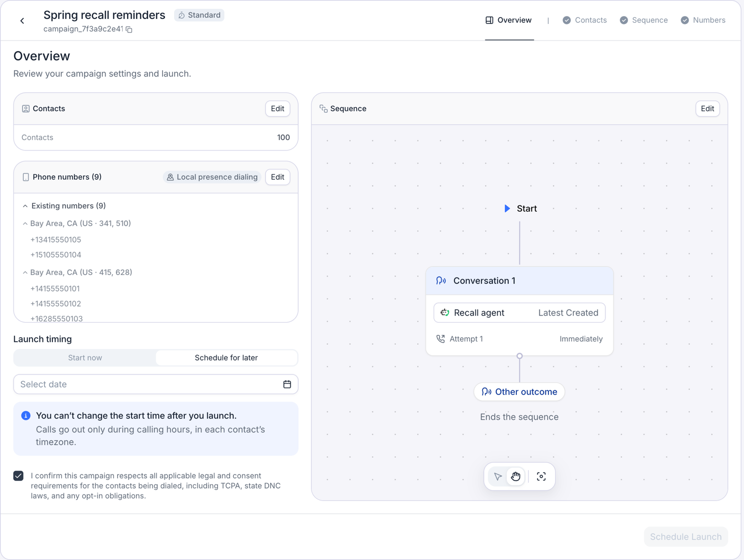Click phone number +14155550101
Screen dimensions: 744x560
tap(55, 288)
